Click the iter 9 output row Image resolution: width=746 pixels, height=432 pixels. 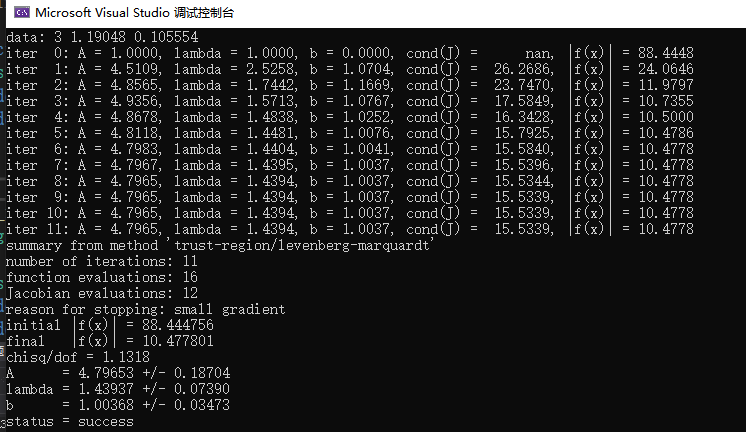pos(350,197)
